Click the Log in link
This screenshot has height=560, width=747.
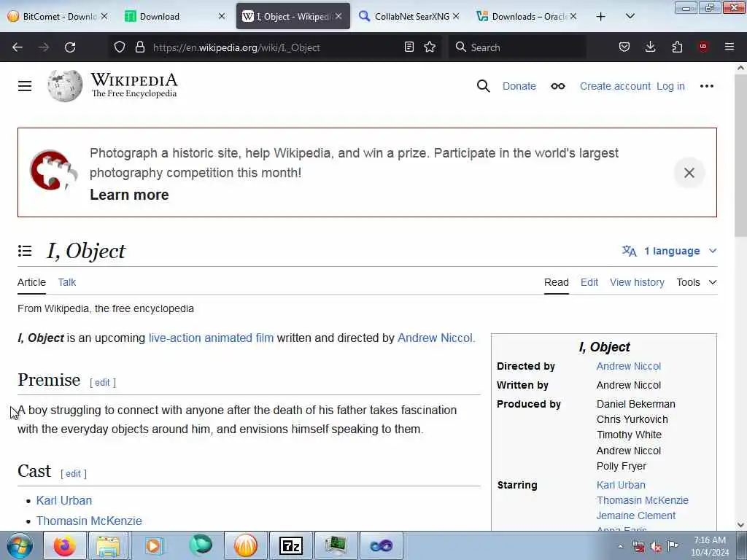click(670, 86)
